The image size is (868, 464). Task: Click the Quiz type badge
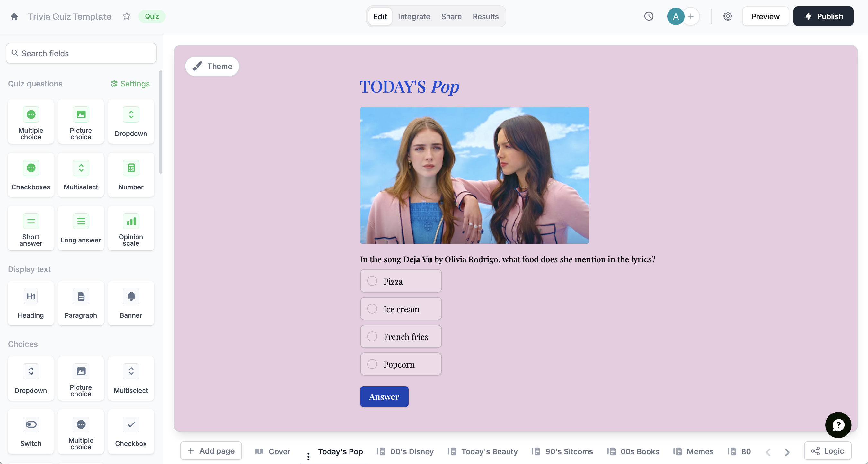pos(152,16)
